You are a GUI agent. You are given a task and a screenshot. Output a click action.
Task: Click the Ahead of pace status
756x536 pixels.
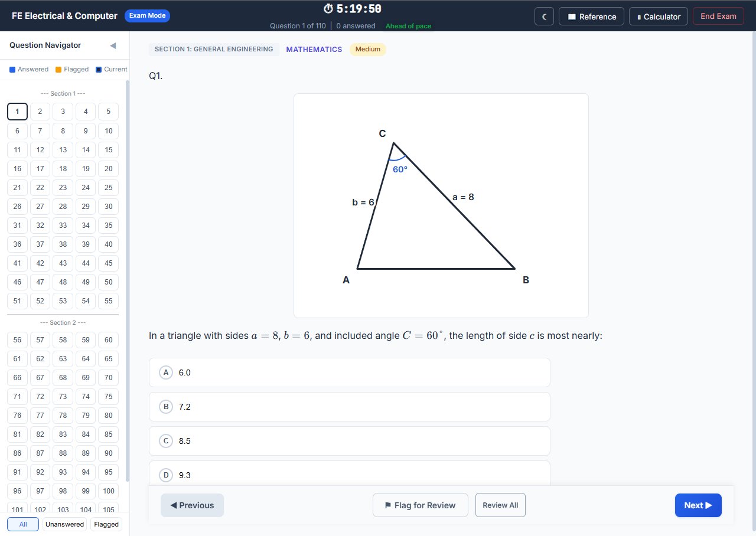(408, 26)
